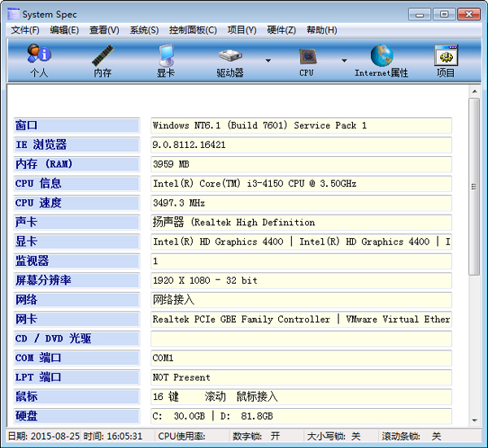Open the 驱动器 drives icon

tap(230, 60)
